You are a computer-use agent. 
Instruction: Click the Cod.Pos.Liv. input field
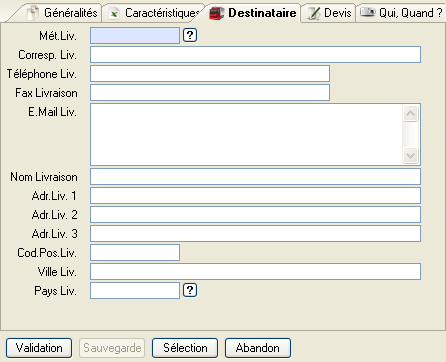pyautogui.click(x=135, y=252)
